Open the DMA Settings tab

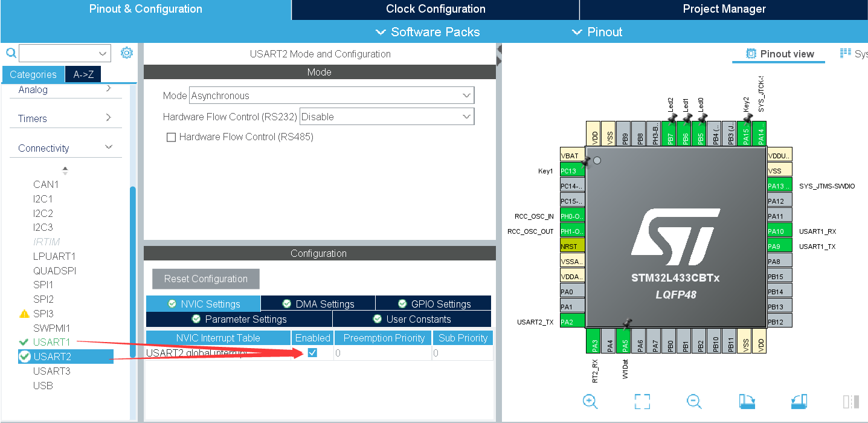pos(318,303)
